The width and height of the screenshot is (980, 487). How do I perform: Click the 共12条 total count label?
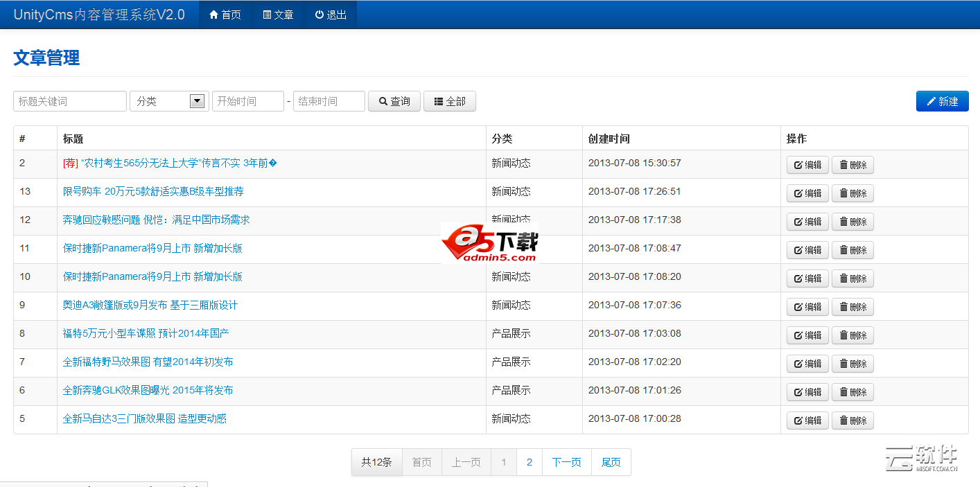click(x=377, y=462)
